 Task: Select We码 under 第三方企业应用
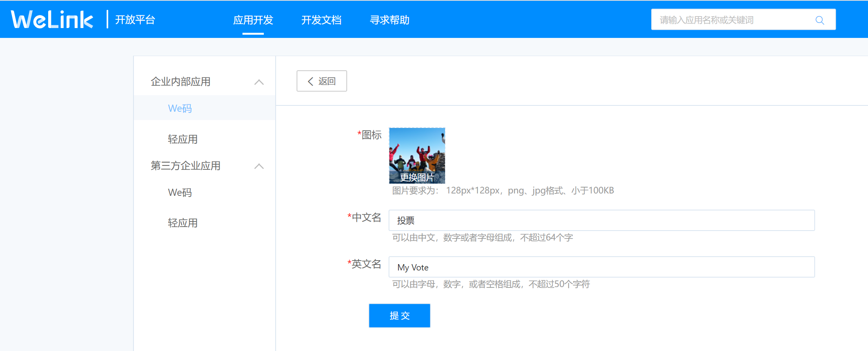tap(180, 192)
